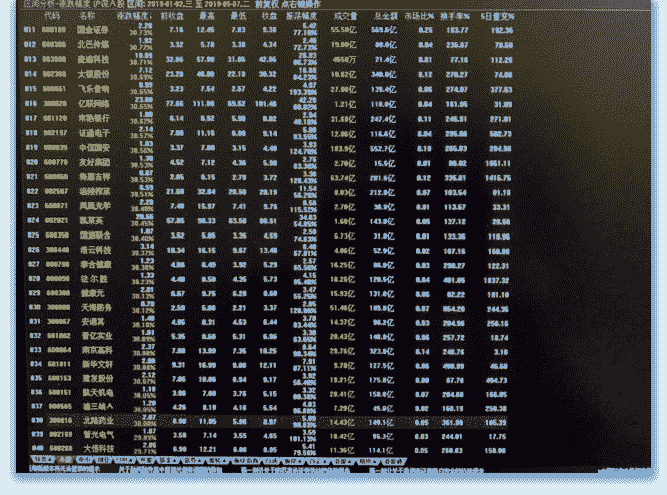Select 新华文轩 in row 034
This screenshot has height=495, width=667.
tap(97, 364)
